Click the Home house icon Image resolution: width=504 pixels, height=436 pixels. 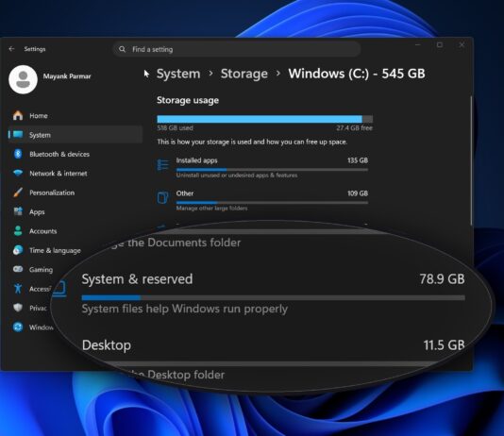[x=18, y=115]
